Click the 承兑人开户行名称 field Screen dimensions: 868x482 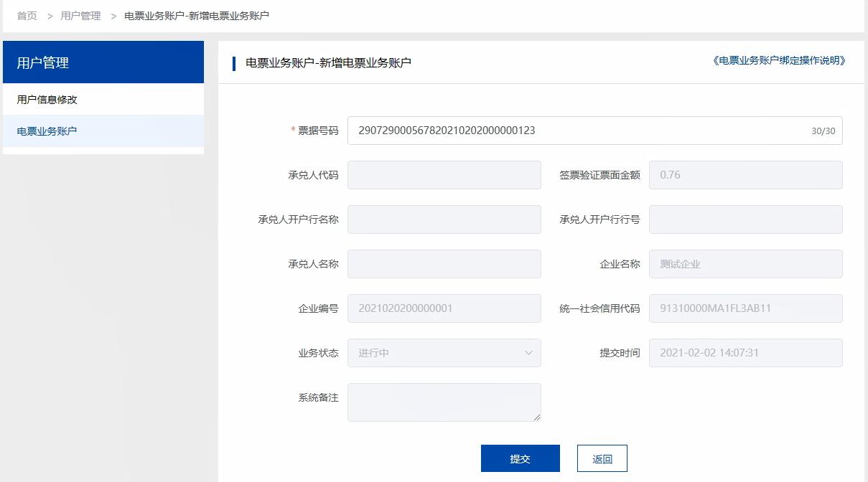pos(443,219)
